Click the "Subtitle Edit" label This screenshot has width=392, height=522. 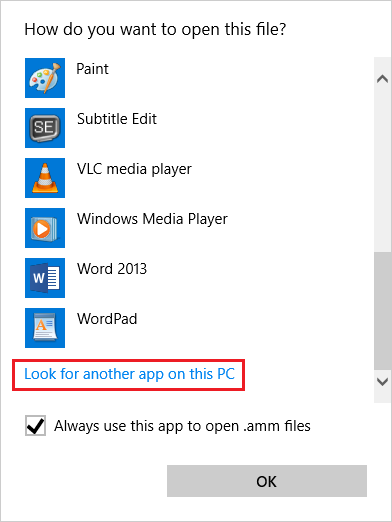pos(117,119)
